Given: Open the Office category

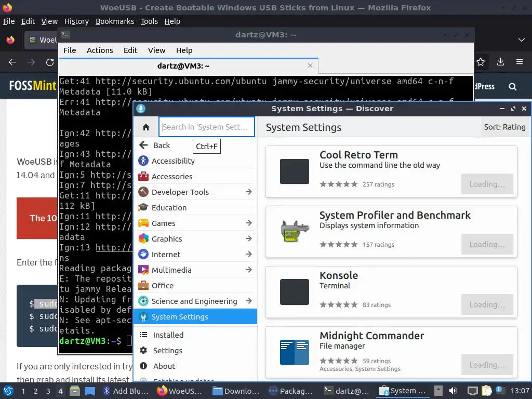Looking at the screenshot, I should click(195, 286).
